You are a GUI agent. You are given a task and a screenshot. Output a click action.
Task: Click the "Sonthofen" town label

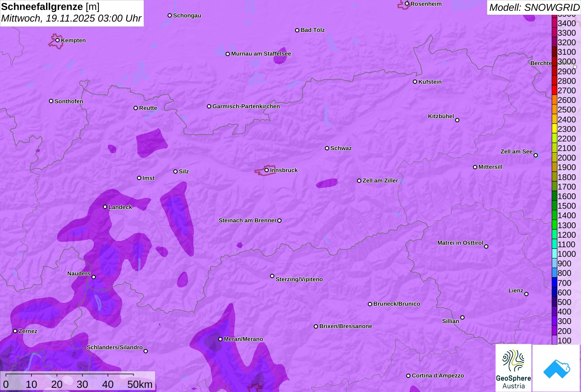(69, 101)
